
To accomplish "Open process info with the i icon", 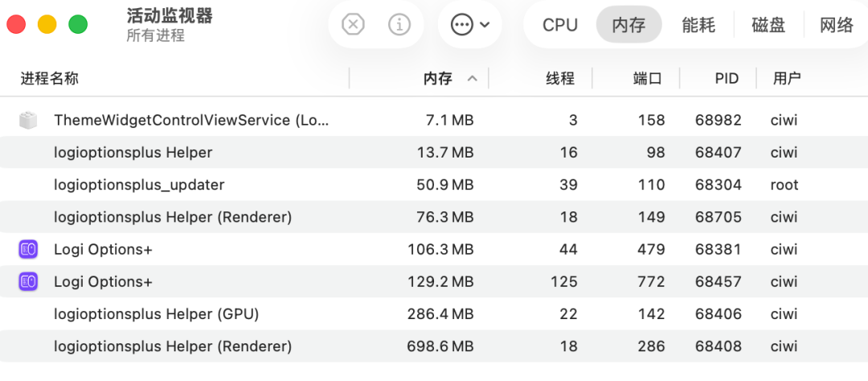I will (x=399, y=25).
